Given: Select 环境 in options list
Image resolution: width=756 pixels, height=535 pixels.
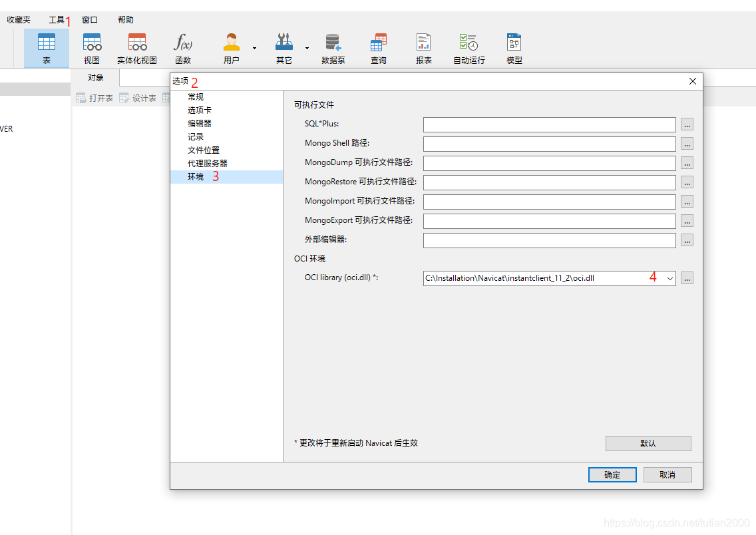Looking at the screenshot, I should point(227,177).
